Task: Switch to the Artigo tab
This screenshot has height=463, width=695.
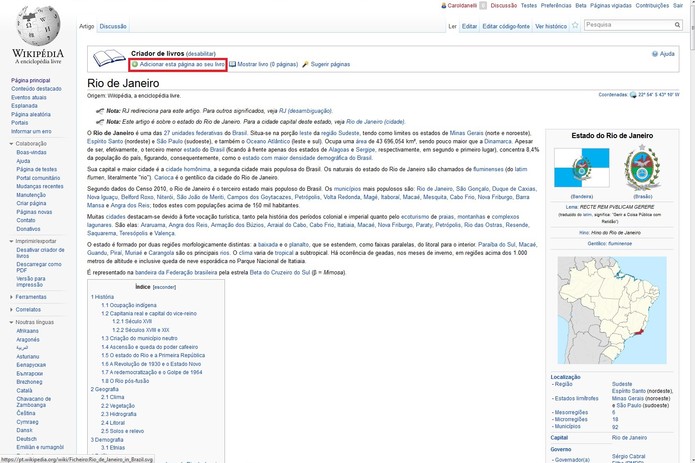Action: point(86,26)
